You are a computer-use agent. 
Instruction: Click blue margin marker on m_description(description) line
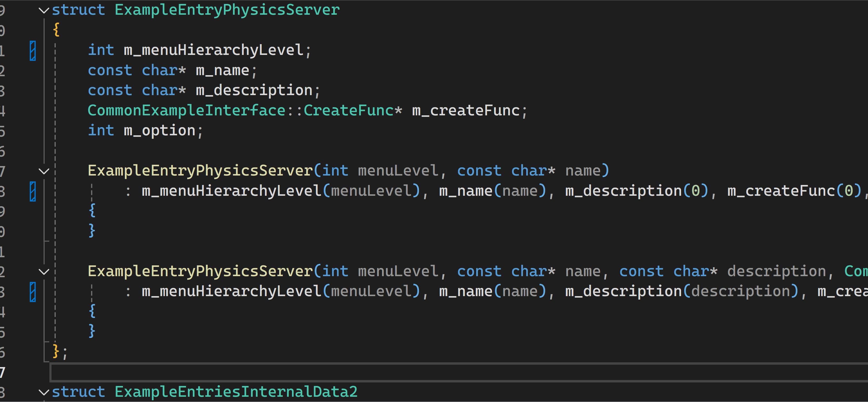click(33, 292)
